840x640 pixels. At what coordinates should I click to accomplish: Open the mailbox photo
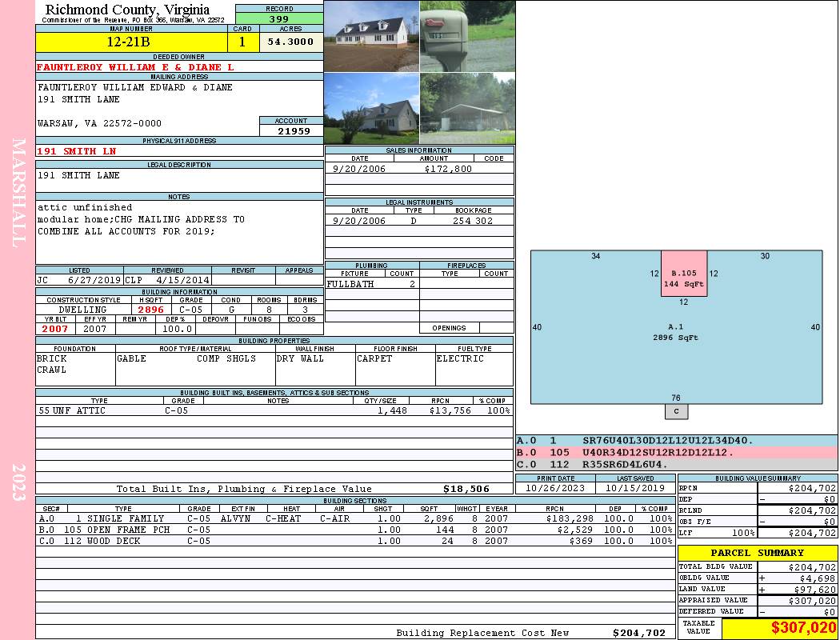click(467, 36)
